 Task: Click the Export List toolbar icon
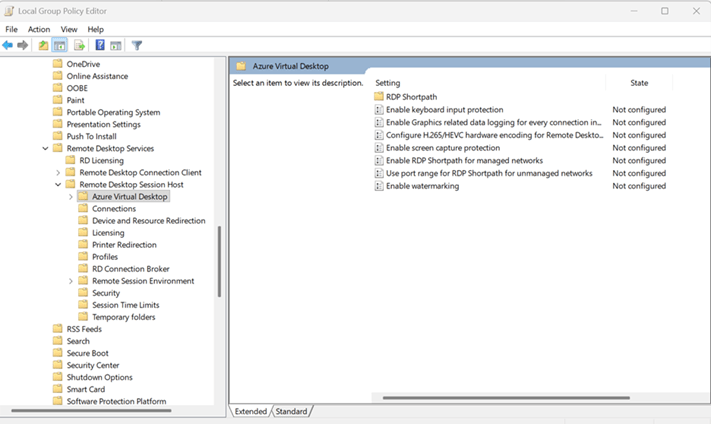(79, 45)
